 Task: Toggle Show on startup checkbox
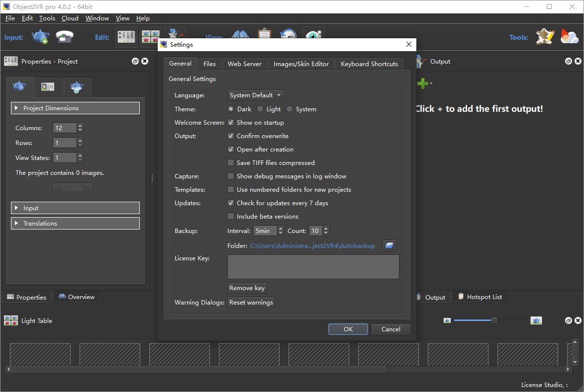tap(231, 122)
